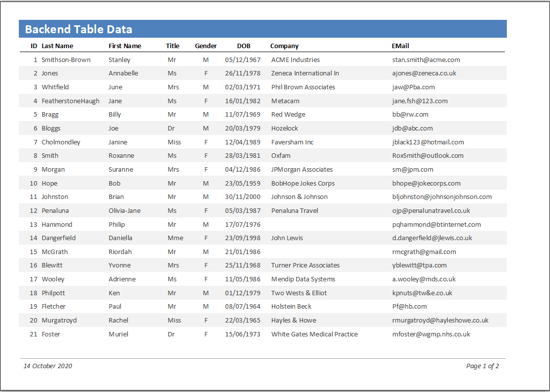The height and width of the screenshot is (392, 550).
Task: Click email rmcgrath@gmail.com
Action: coord(424,252)
